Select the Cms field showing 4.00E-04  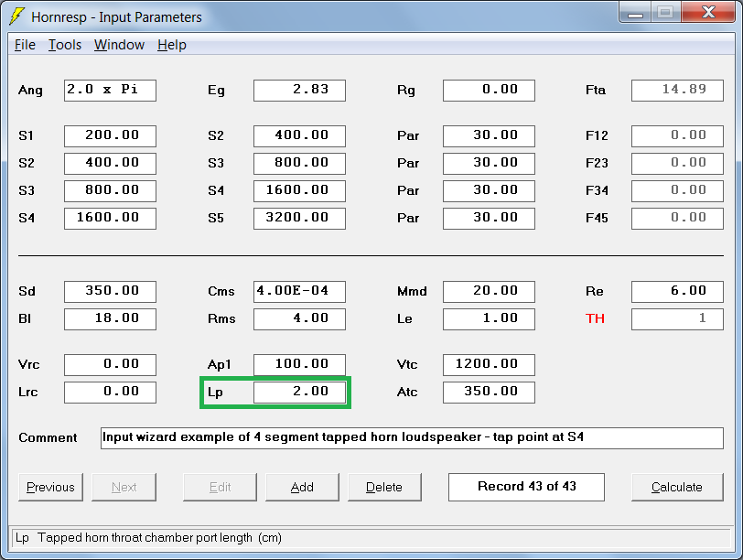[x=299, y=291]
